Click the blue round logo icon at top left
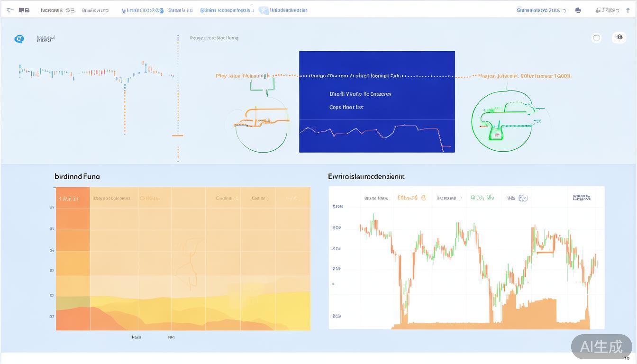This screenshot has width=637, height=364. [x=19, y=39]
